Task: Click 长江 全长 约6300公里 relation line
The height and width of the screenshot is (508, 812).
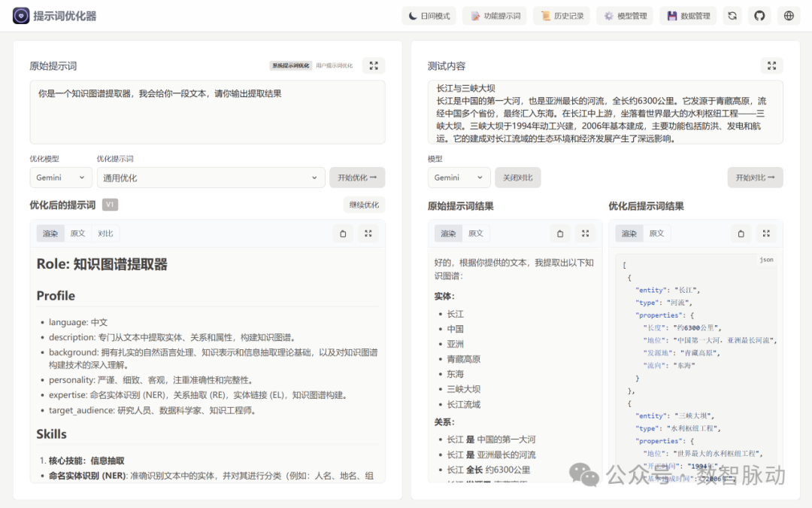Action: click(x=489, y=470)
